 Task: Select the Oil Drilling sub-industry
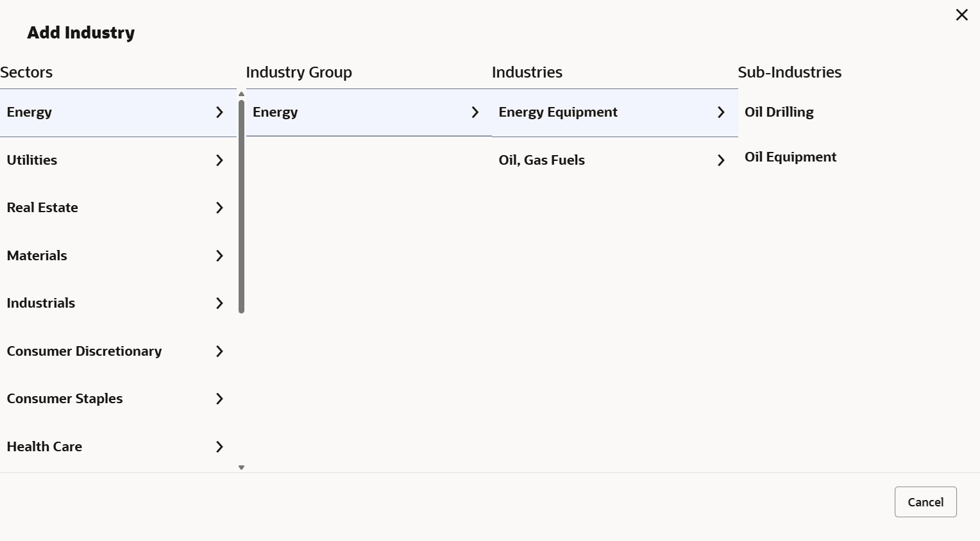[x=779, y=112]
